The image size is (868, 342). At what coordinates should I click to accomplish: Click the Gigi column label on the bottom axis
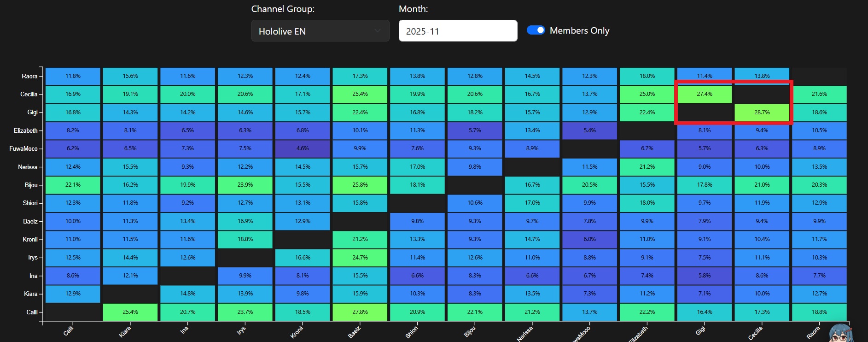click(700, 330)
